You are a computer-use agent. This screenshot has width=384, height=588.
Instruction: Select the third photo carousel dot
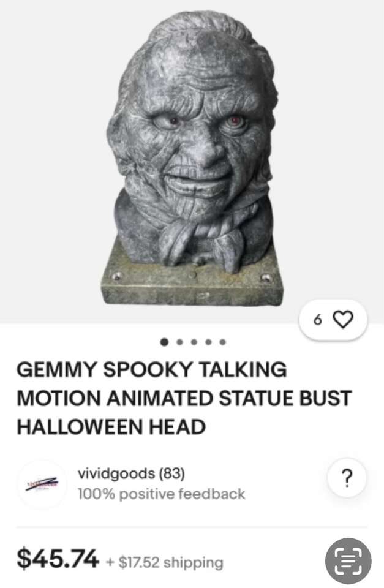coord(194,342)
